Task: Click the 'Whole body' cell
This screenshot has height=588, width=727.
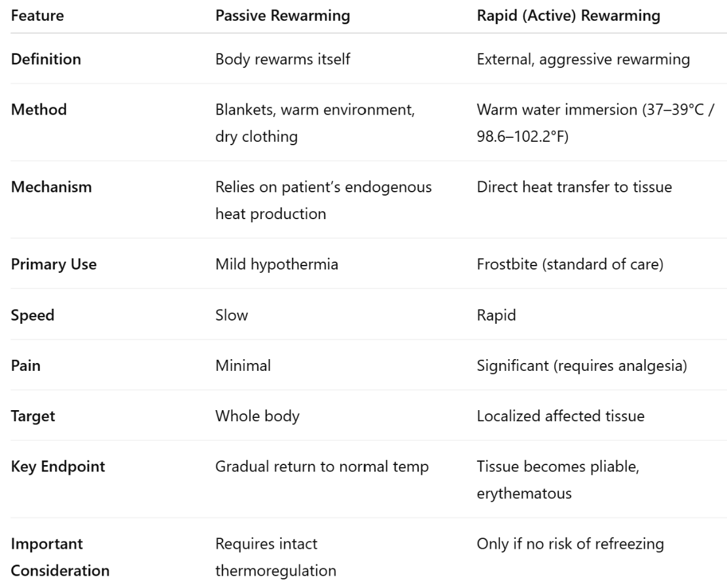Action: point(257,417)
